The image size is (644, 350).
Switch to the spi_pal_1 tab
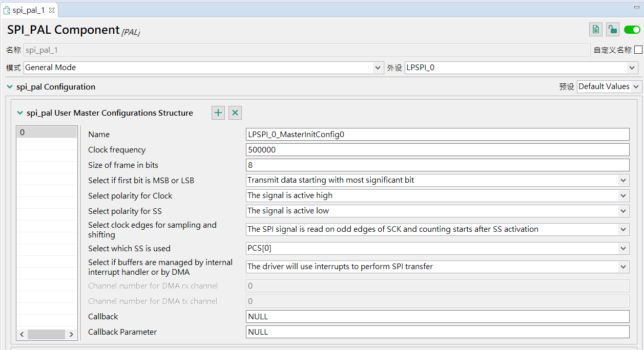(28, 10)
